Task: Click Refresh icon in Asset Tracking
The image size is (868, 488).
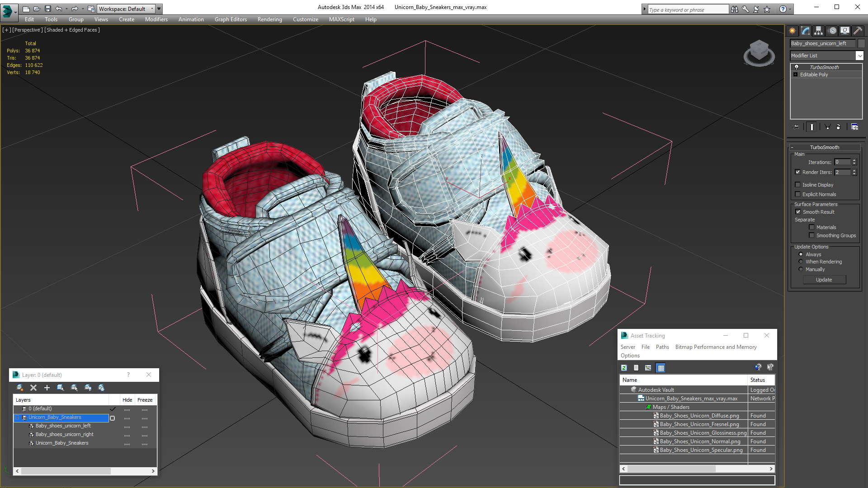Action: [x=624, y=368]
